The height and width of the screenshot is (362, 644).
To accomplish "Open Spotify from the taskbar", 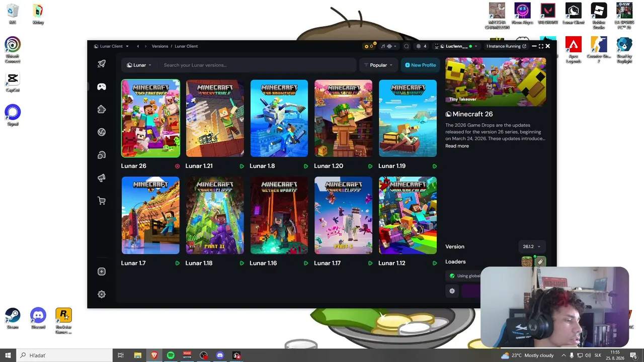I will point(171,355).
